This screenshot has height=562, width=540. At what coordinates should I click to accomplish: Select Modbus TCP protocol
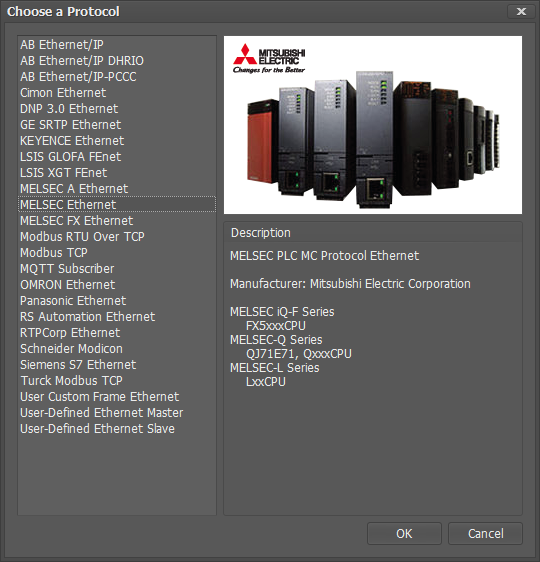(x=117, y=253)
